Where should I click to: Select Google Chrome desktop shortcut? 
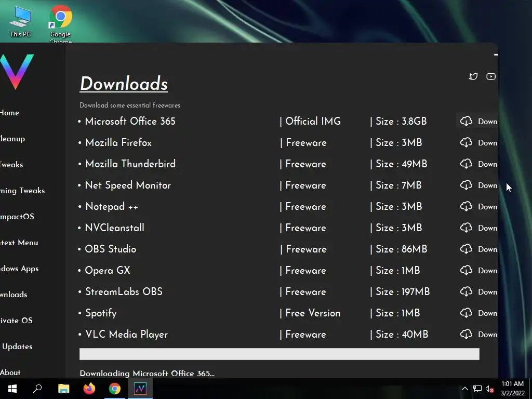click(x=60, y=24)
